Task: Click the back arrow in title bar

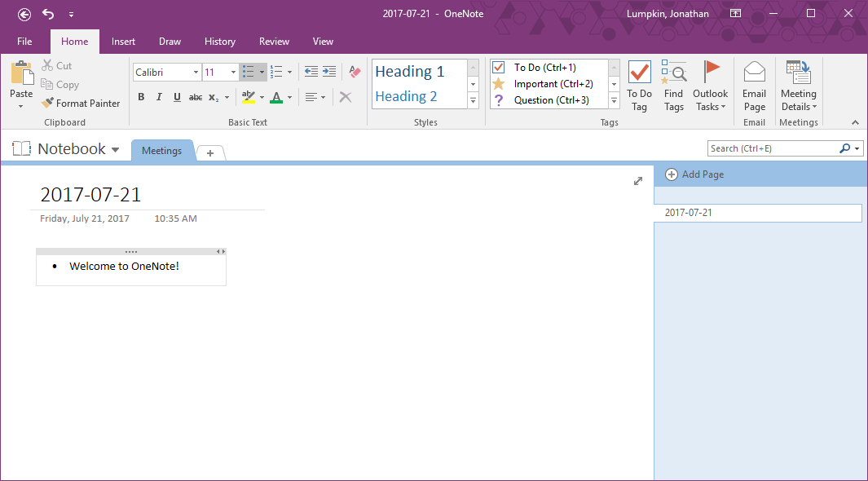Action: [24, 14]
